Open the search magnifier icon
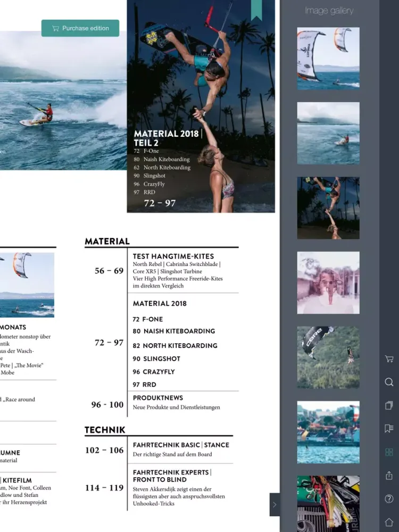Image resolution: width=399 pixels, height=532 pixels. [389, 382]
